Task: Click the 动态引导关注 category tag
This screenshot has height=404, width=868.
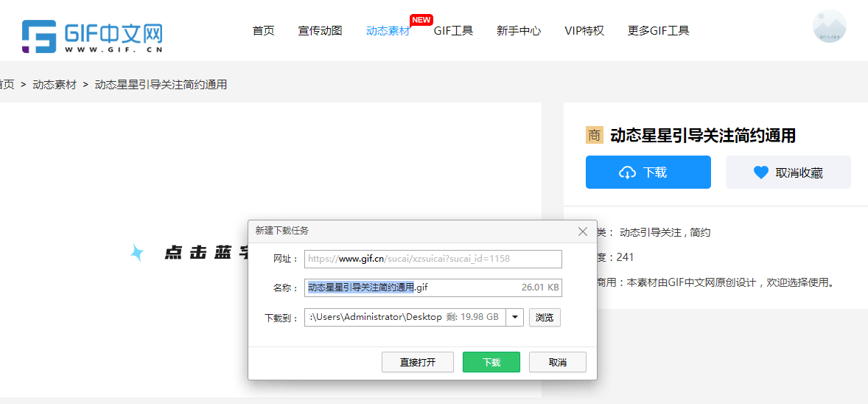Action: coord(651,233)
